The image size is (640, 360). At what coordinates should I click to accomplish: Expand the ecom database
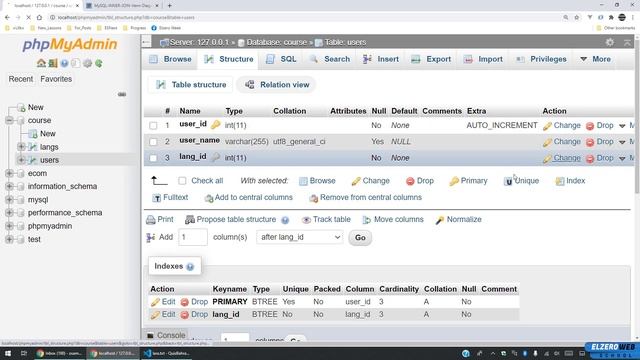[9, 173]
